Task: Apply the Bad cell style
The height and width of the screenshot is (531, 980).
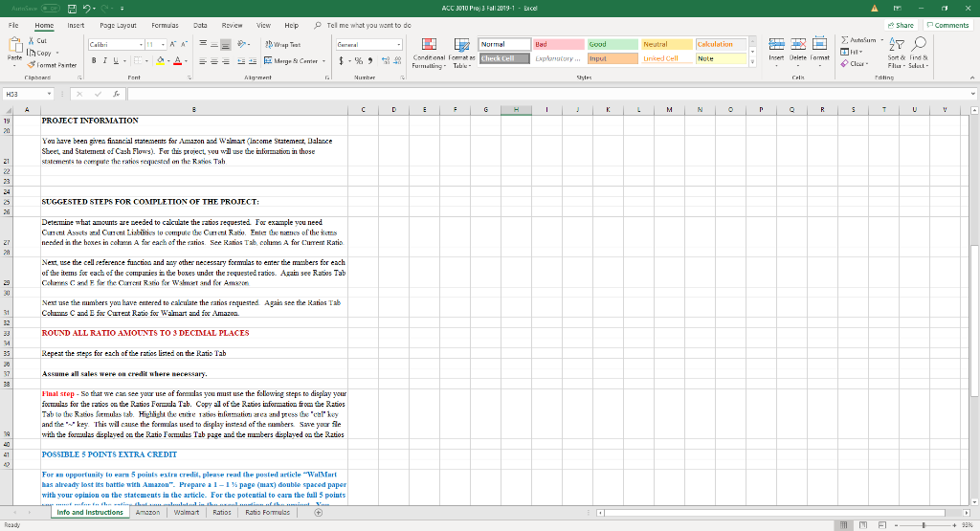Action: (x=558, y=44)
